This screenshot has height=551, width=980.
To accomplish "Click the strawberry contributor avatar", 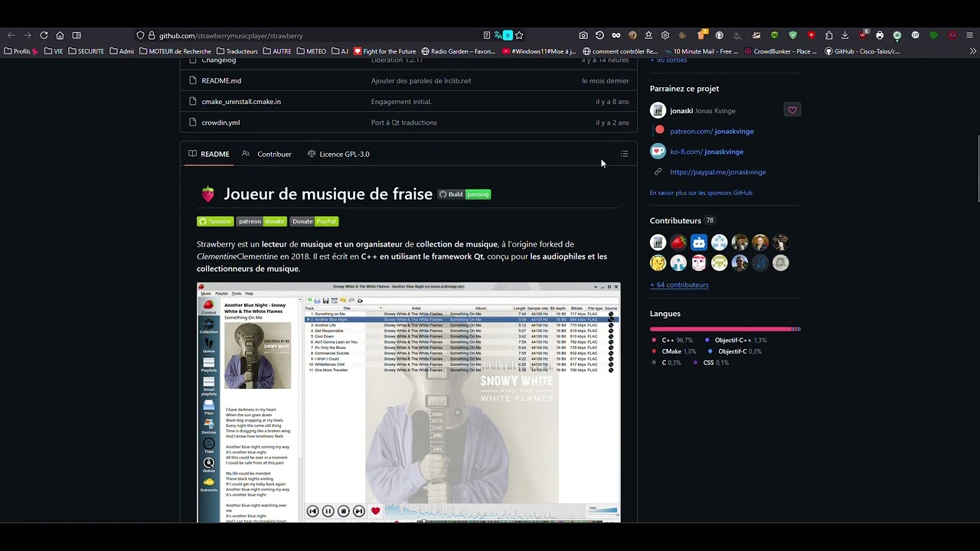I will coord(678,243).
